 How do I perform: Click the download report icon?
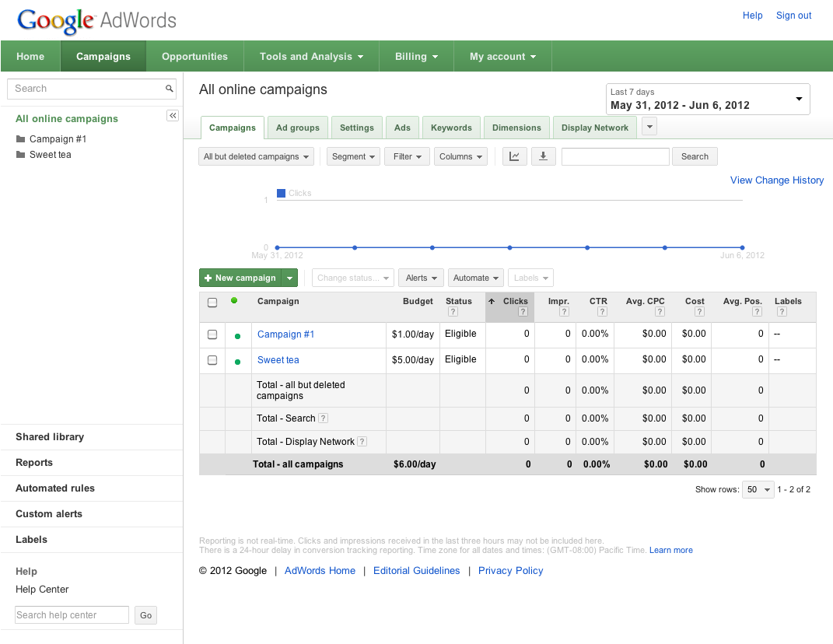pos(543,156)
